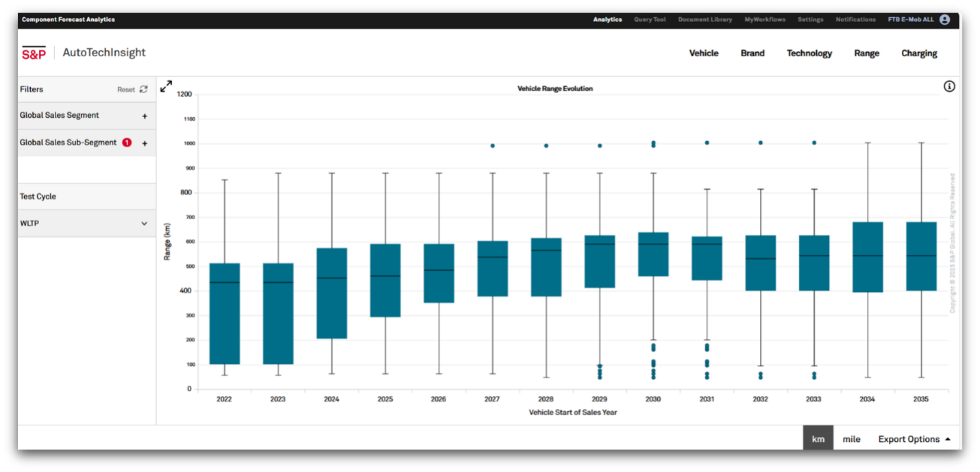Image resolution: width=980 pixels, height=472 pixels.
Task: Open the Technology tab
Action: tap(809, 53)
